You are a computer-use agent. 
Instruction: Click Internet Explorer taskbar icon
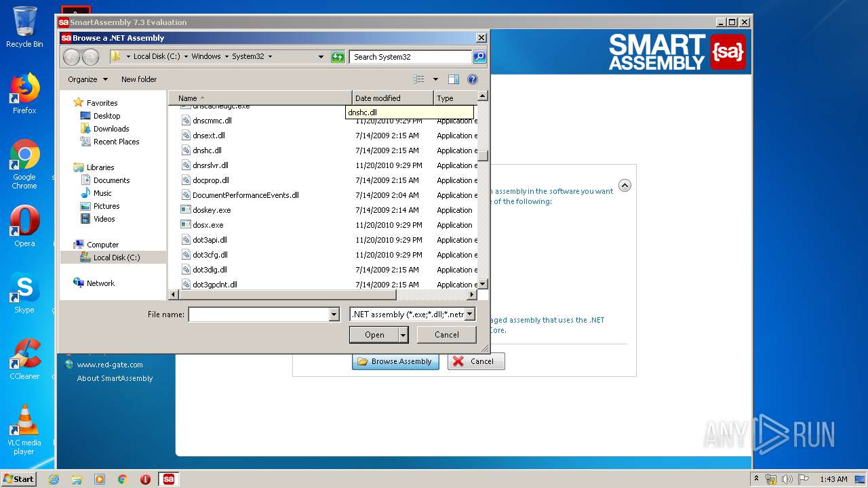click(x=54, y=479)
